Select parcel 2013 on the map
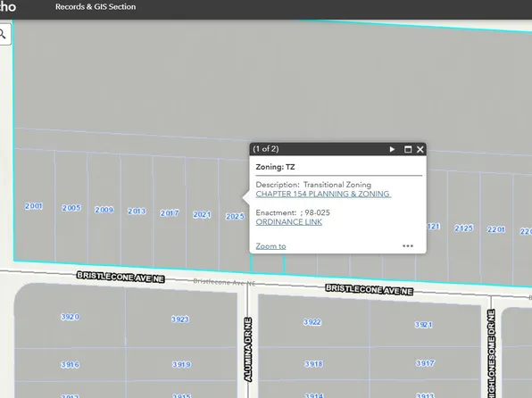This screenshot has height=398, width=532. pos(137,211)
